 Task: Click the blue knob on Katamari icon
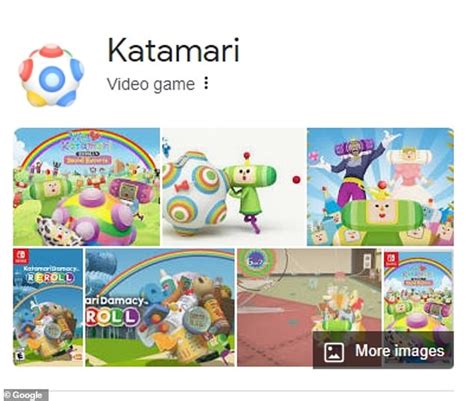pos(52,79)
